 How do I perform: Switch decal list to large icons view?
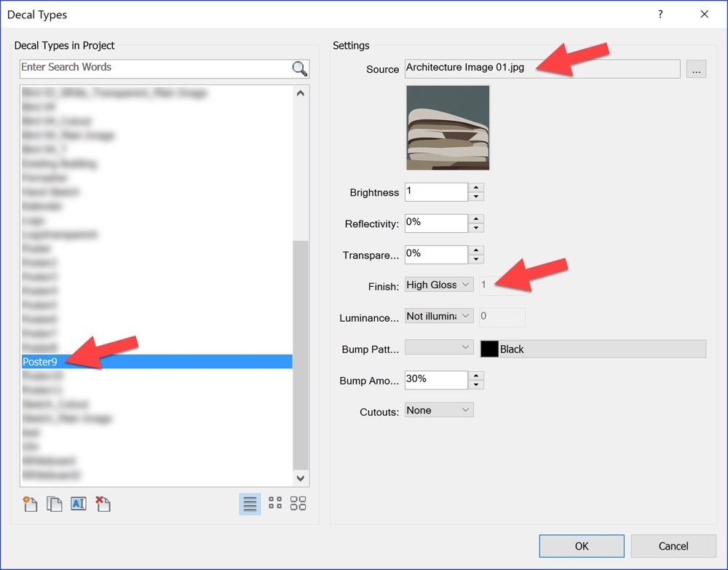point(298,503)
